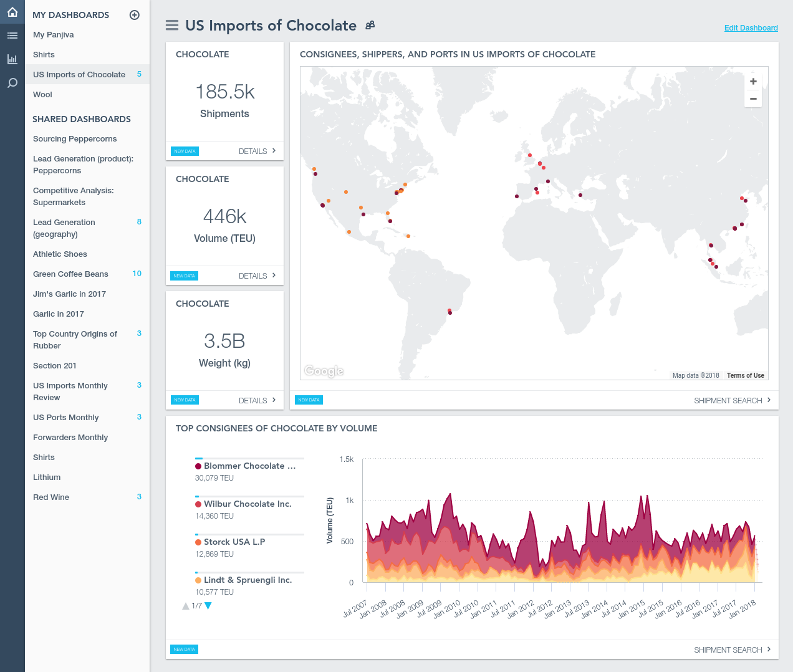
Task: Open Details of Volume (TEU) card
Action: point(257,276)
